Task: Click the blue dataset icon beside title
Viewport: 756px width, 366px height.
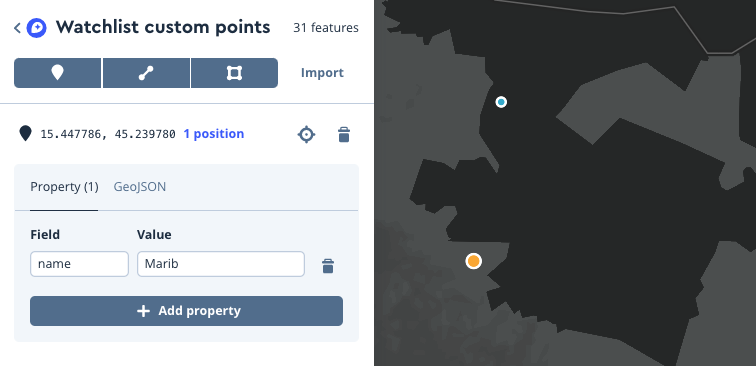Action: point(37,28)
